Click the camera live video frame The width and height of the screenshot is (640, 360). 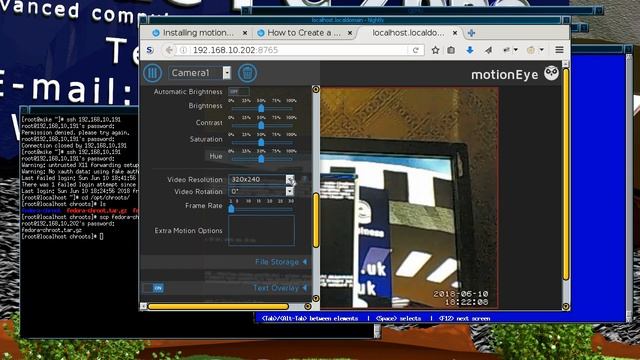tap(409, 198)
